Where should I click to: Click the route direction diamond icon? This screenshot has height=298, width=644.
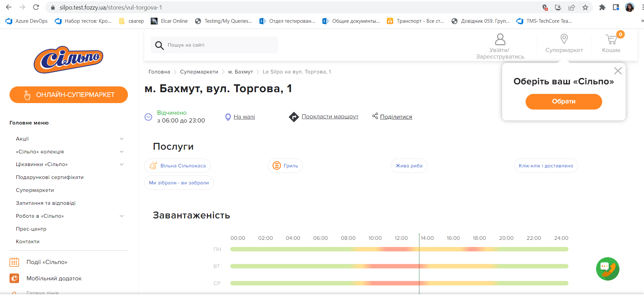[x=294, y=117]
